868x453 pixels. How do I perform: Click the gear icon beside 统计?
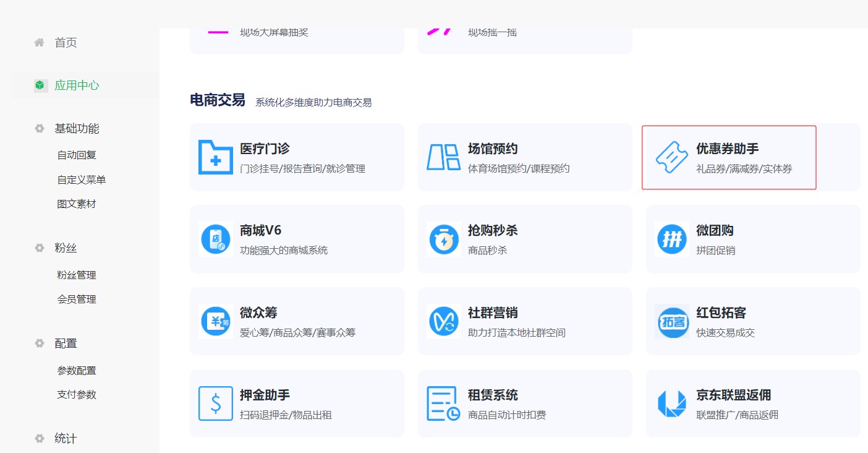(x=40, y=439)
